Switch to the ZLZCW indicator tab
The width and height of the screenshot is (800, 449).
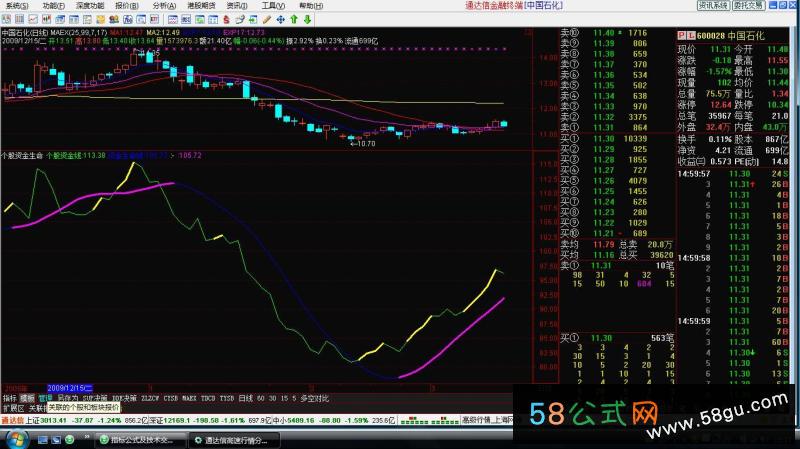[150, 398]
